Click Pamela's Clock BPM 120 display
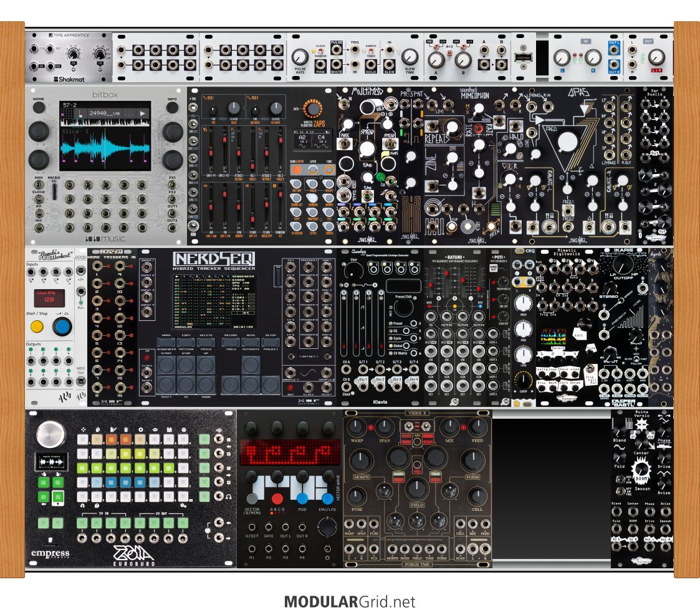 point(49,298)
